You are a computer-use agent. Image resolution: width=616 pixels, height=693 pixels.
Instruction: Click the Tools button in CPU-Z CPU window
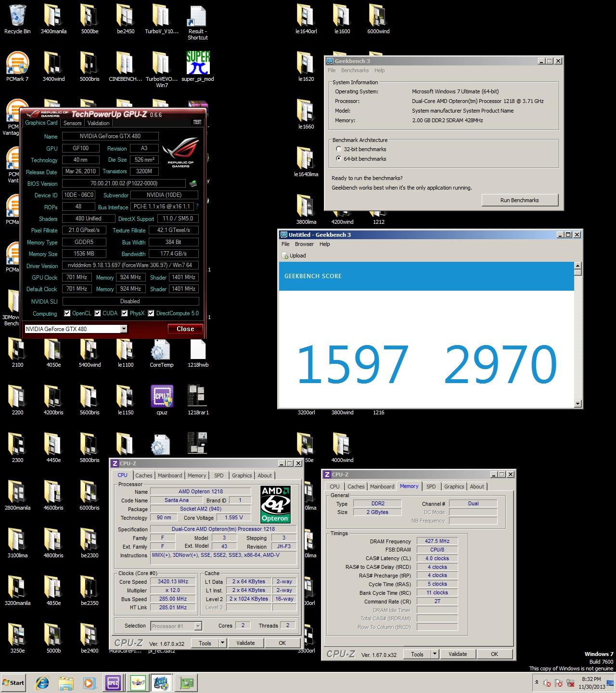[x=205, y=643]
